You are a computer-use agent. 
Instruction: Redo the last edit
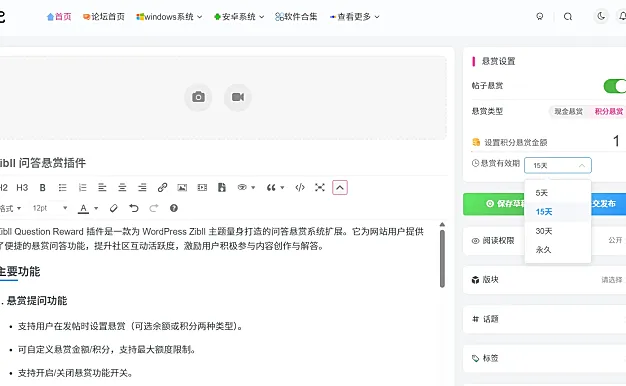(154, 208)
